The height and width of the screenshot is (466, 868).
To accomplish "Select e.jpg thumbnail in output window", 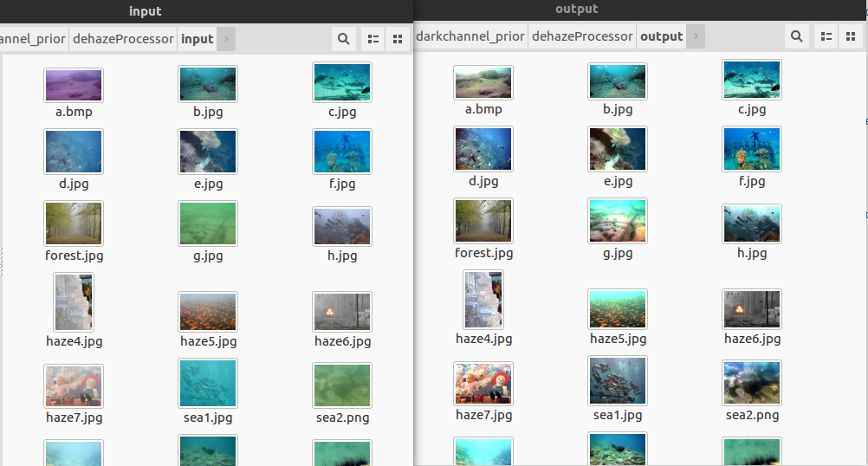I will pos(618,149).
